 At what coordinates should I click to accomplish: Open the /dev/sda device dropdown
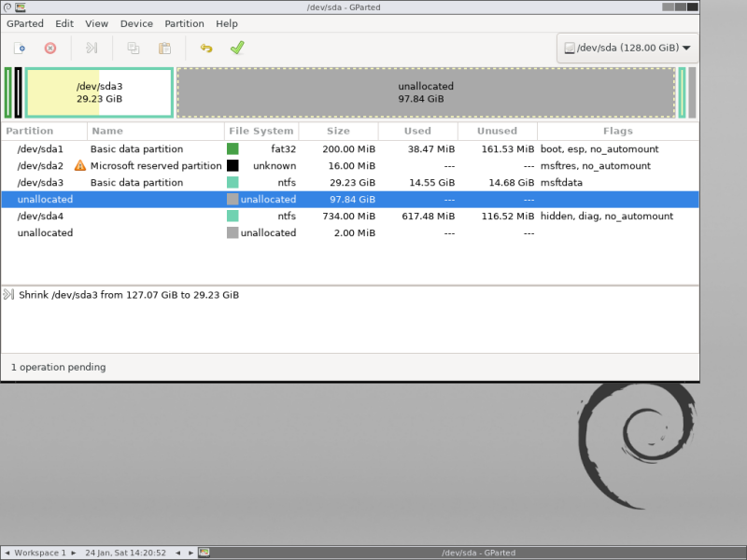pos(627,48)
